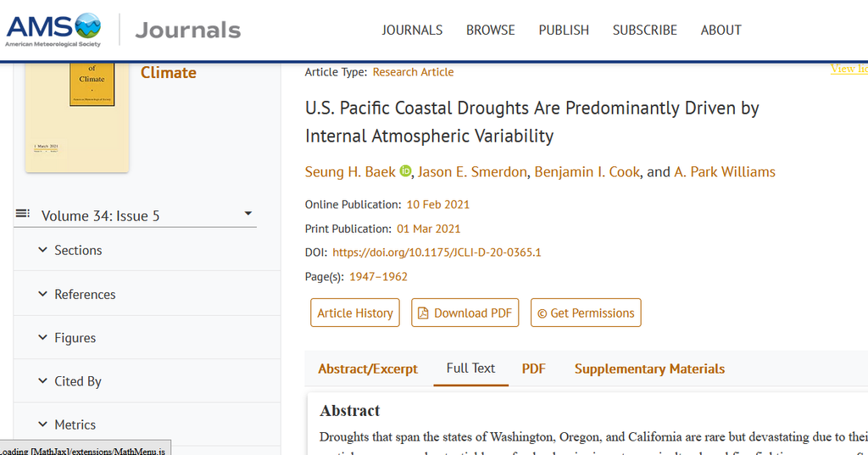Image resolution: width=868 pixels, height=455 pixels.
Task: Expand the Figures panel
Action: coord(75,337)
